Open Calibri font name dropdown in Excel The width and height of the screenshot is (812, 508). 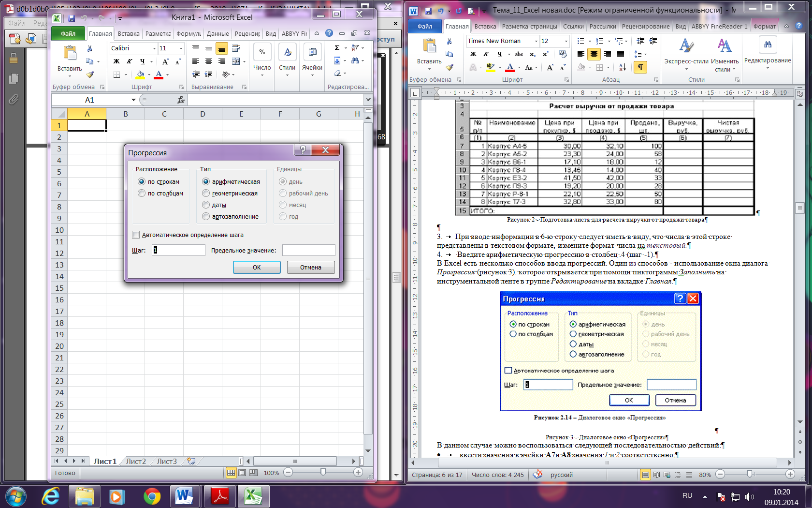pyautogui.click(x=155, y=48)
